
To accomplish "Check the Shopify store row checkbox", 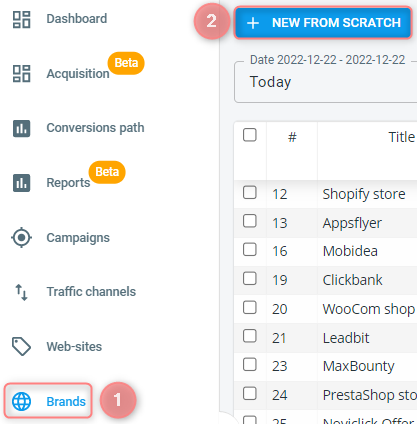I will coord(250,192).
